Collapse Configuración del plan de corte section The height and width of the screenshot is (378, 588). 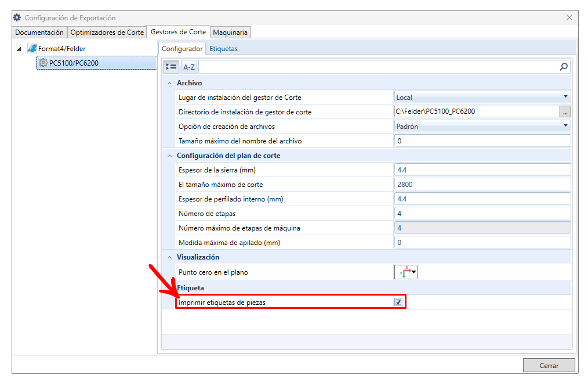tap(169, 156)
